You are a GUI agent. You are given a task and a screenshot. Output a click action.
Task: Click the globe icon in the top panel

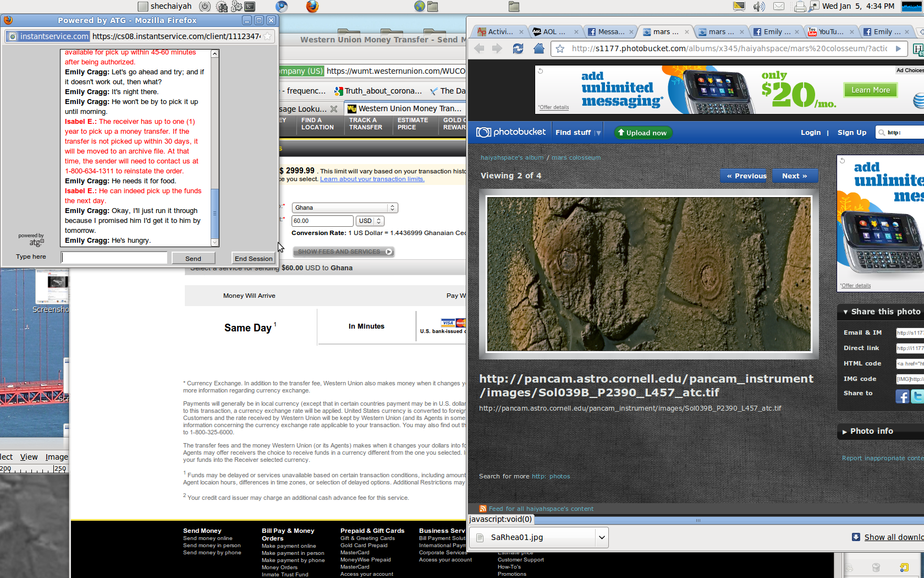click(x=420, y=7)
